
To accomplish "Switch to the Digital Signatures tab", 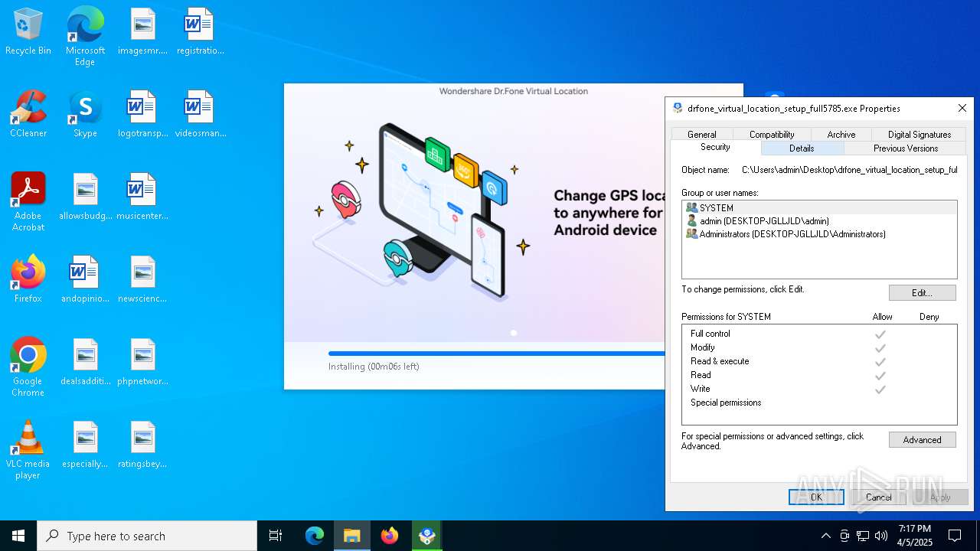I will (920, 134).
